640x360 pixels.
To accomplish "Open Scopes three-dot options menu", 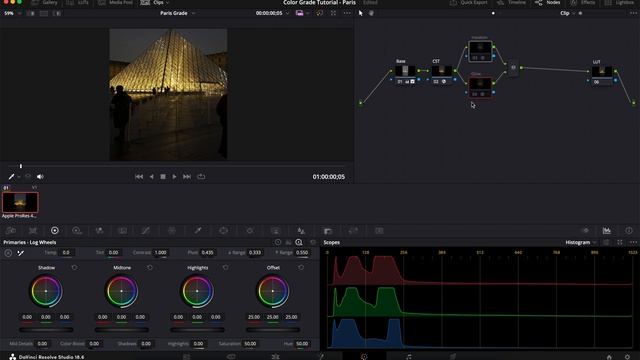I will 633,242.
